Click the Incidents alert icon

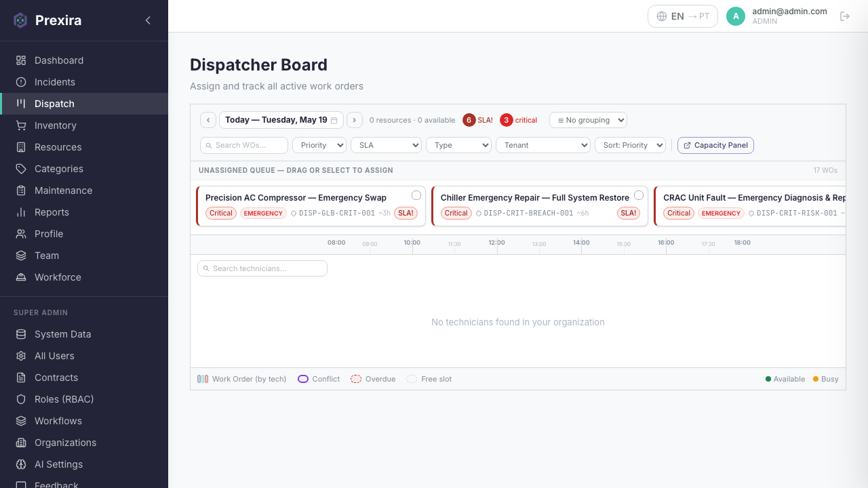21,82
